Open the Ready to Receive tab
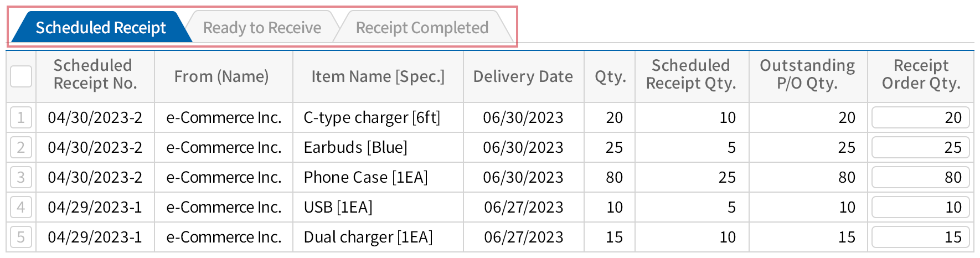The image size is (980, 258). 262,28
